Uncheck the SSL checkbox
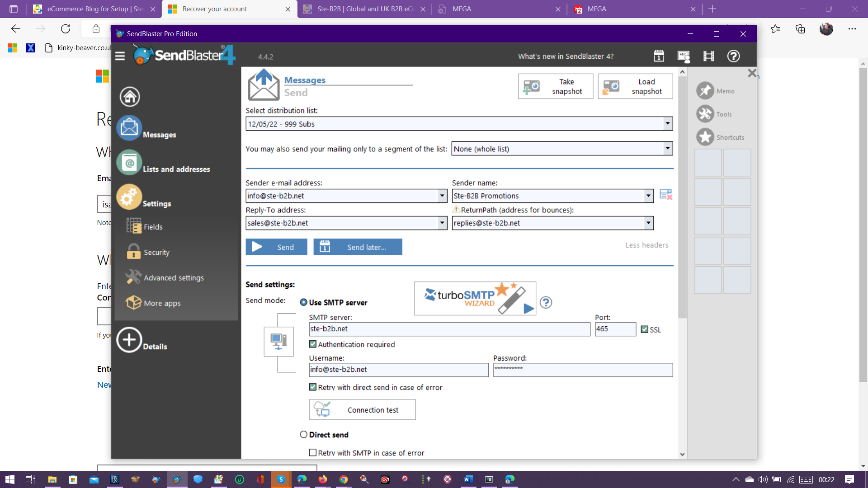Image resolution: width=868 pixels, height=488 pixels. tap(645, 329)
